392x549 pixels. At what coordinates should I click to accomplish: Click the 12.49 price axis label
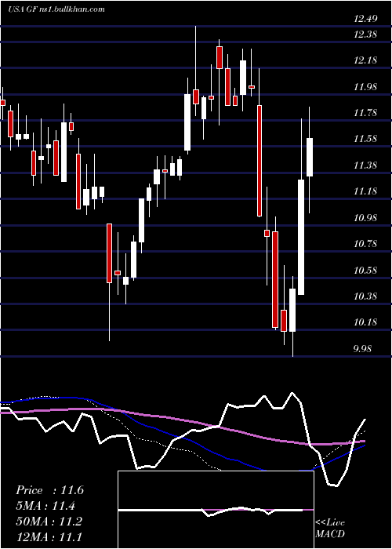(x=365, y=19)
